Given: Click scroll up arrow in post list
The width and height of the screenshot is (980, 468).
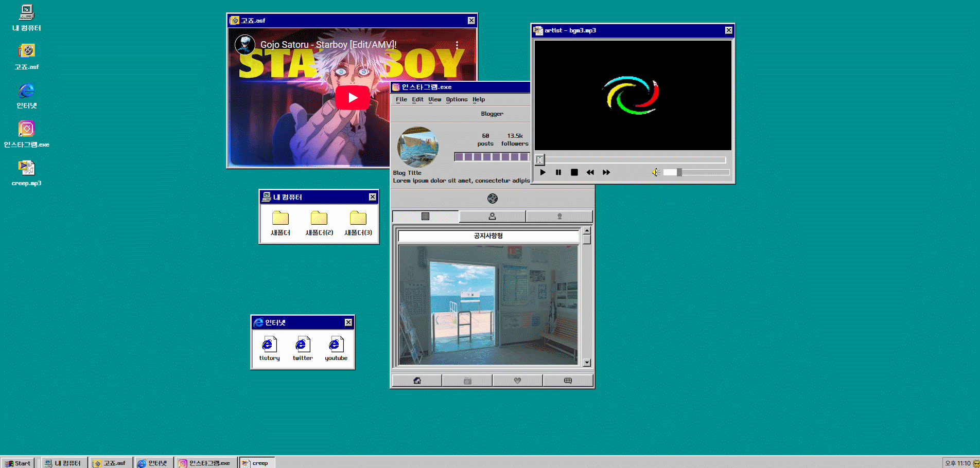Looking at the screenshot, I should click(x=587, y=231).
